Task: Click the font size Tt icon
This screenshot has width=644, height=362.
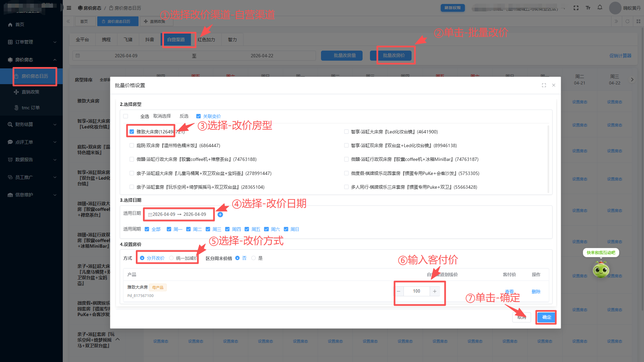Action: point(588,8)
